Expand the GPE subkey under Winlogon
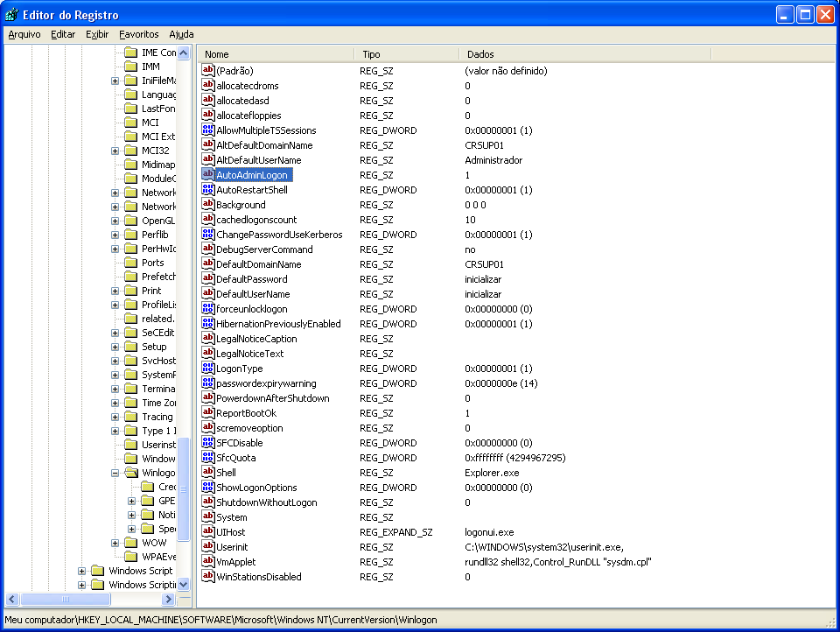 coord(132,501)
